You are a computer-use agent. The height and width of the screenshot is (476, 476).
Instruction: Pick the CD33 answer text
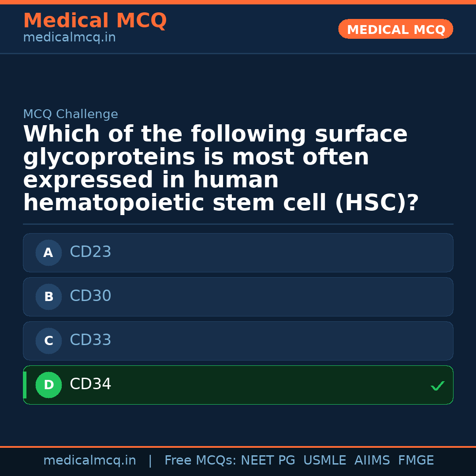[x=90, y=340]
